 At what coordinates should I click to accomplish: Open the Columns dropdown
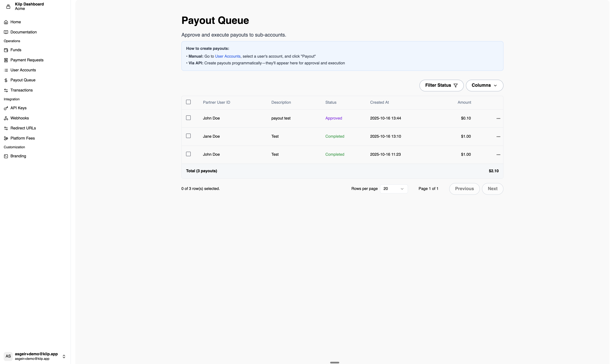(x=484, y=85)
